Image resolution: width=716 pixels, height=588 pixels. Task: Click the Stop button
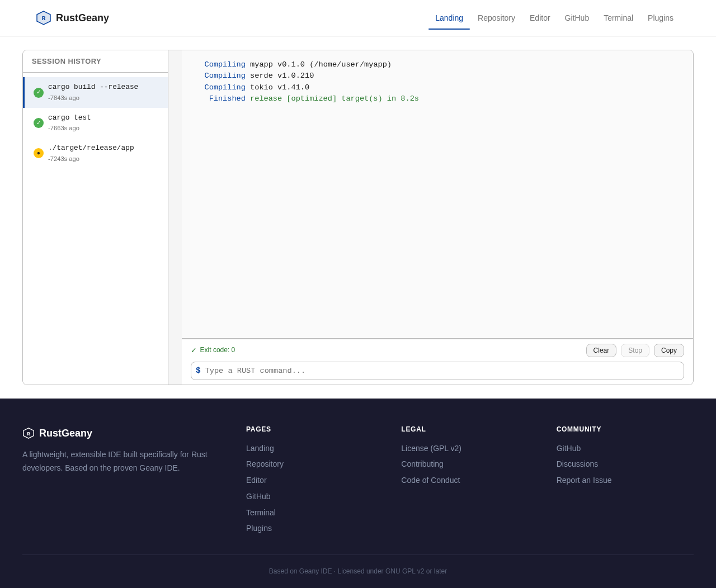point(635,350)
